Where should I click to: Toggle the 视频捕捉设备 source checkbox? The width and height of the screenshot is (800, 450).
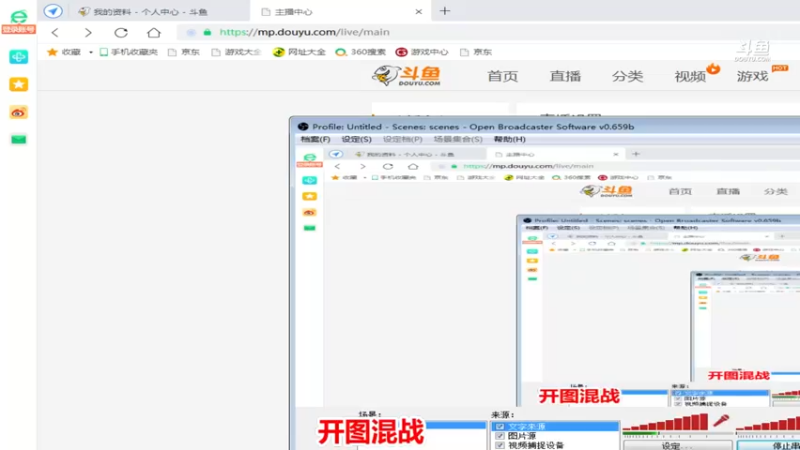pyautogui.click(x=499, y=445)
